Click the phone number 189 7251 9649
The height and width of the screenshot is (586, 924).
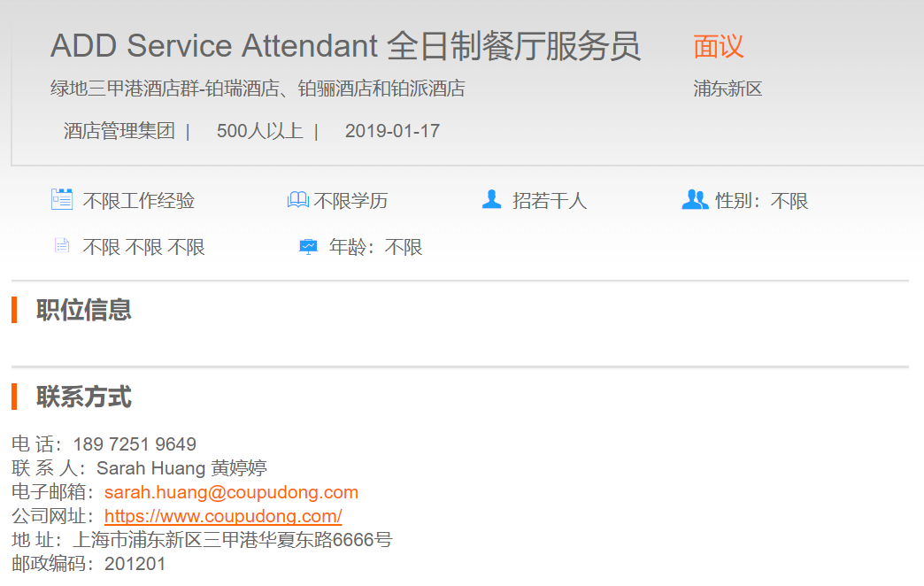(x=135, y=444)
